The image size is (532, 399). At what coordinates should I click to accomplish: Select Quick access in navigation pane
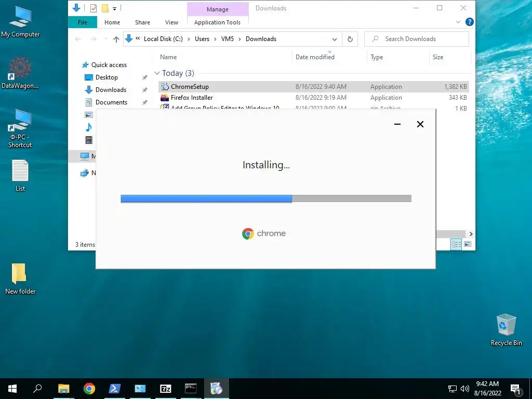click(109, 65)
